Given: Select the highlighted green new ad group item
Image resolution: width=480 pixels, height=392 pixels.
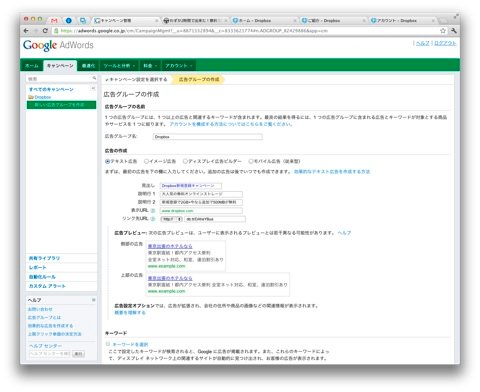Looking at the screenshot, I should [x=61, y=105].
